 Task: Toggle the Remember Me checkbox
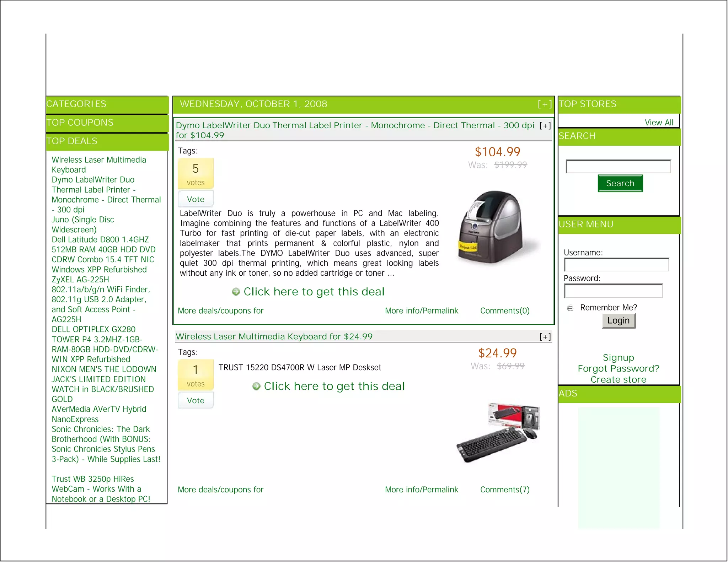(570, 308)
